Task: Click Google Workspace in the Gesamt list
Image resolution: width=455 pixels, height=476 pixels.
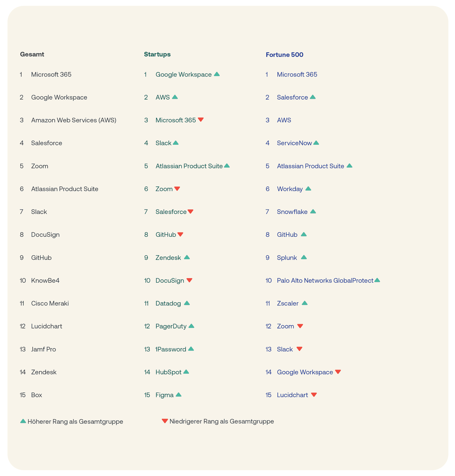Action: [x=59, y=97]
